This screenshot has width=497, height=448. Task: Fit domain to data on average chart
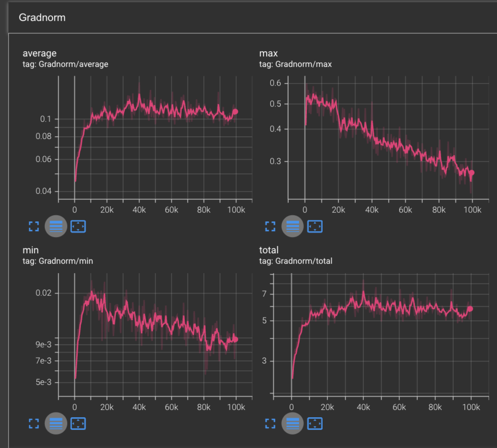pyautogui.click(x=78, y=227)
